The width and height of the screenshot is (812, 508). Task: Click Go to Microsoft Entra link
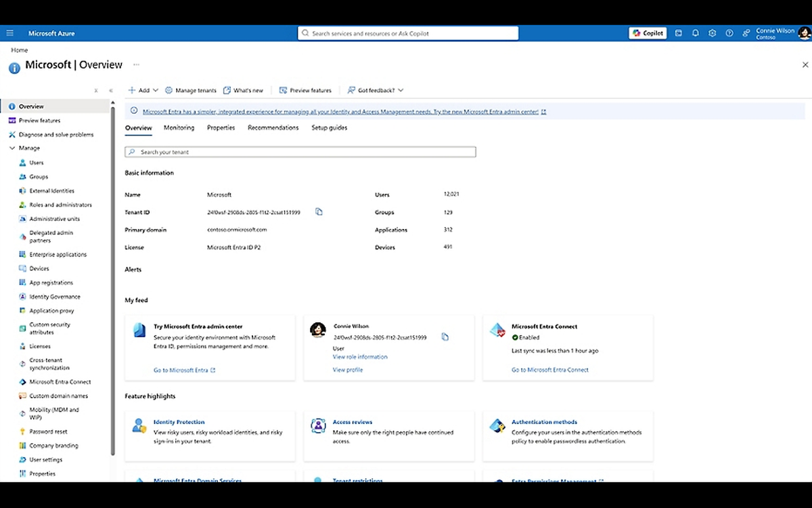tap(184, 371)
